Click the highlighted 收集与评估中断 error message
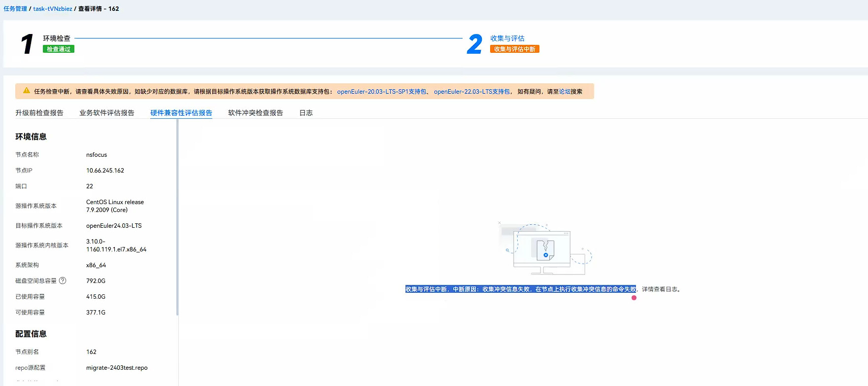Image resolution: width=868 pixels, height=386 pixels. (520, 289)
